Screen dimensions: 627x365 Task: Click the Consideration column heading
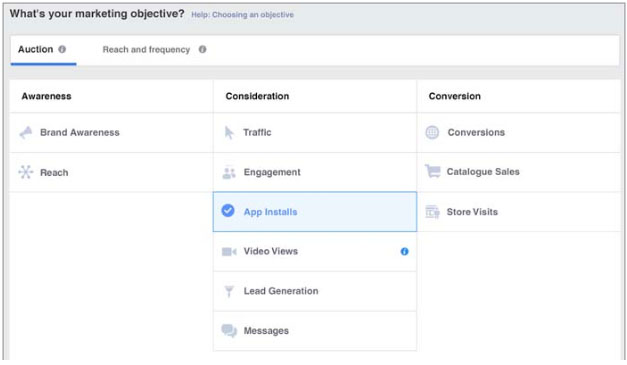point(257,96)
